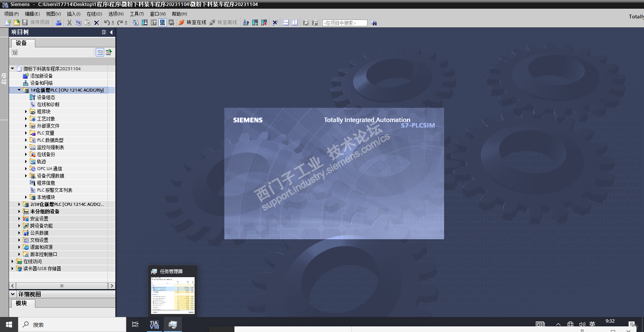Open the 选项(N) menu
The height and width of the screenshot is (332, 644).
116,14
